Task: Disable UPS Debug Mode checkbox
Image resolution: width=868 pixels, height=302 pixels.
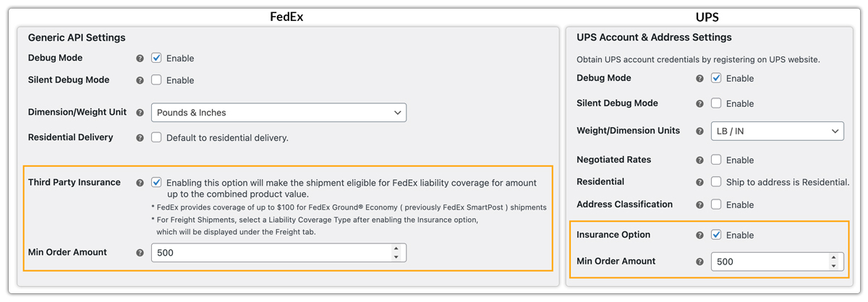Action: pos(716,78)
